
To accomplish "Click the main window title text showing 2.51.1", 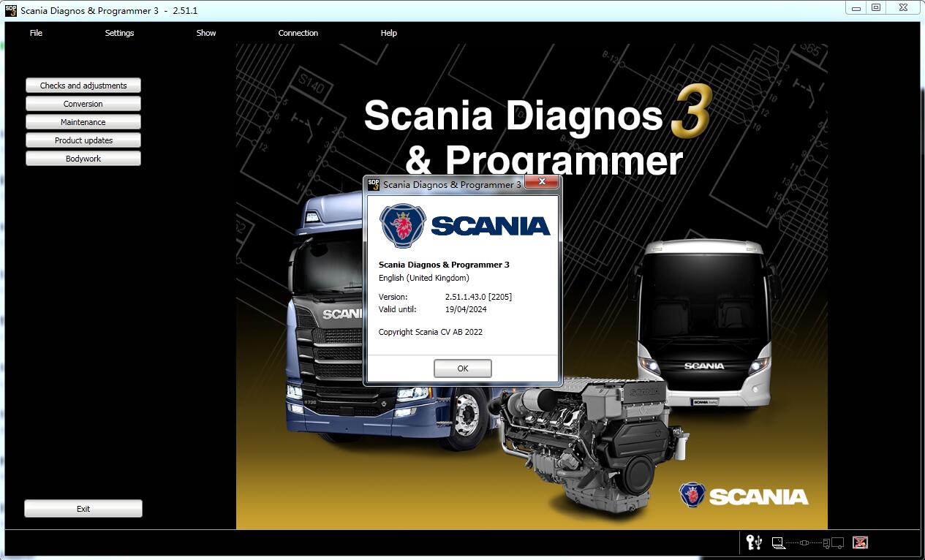I will click(109, 11).
